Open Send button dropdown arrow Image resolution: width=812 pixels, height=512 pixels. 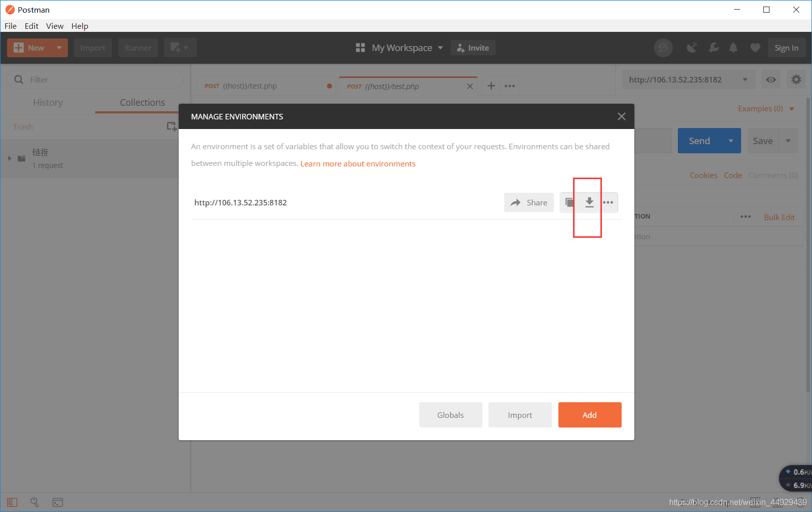731,141
